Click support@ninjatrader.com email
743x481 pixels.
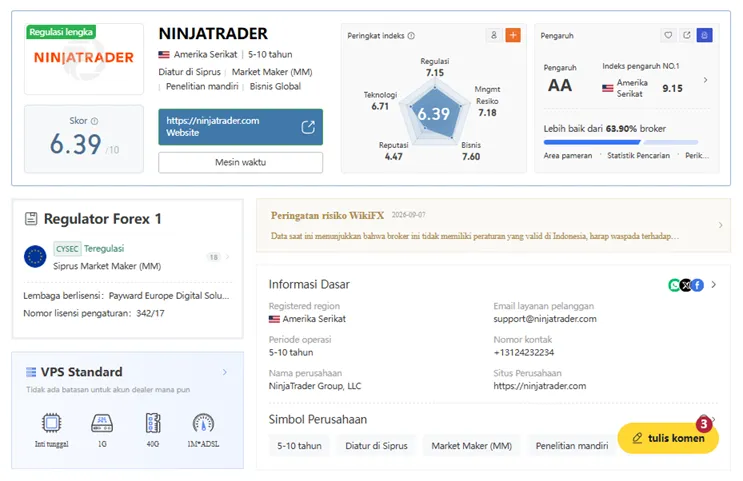(545, 319)
